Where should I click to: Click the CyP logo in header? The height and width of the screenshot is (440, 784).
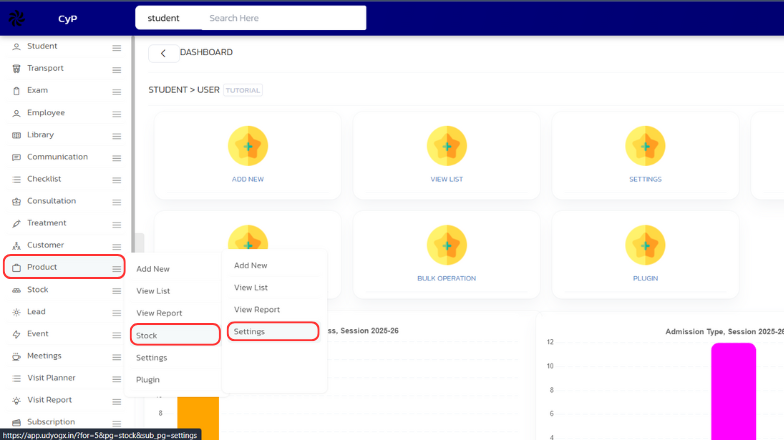[x=18, y=18]
